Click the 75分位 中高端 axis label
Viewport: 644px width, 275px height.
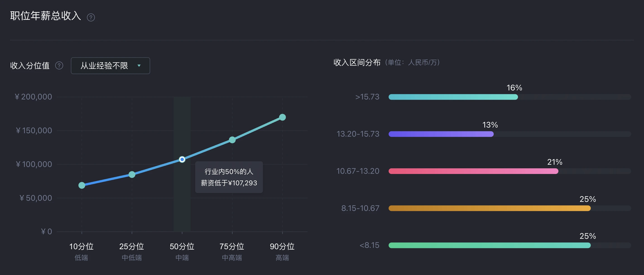coord(232,252)
